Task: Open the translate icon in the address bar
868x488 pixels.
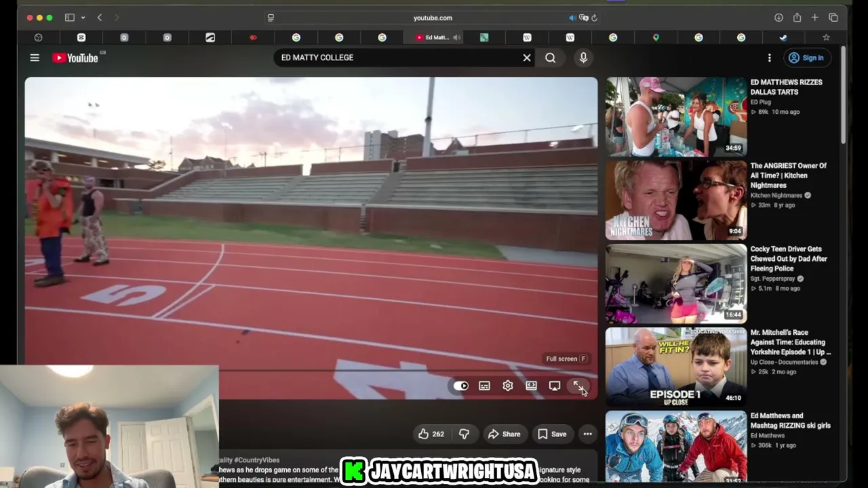Action: click(583, 18)
